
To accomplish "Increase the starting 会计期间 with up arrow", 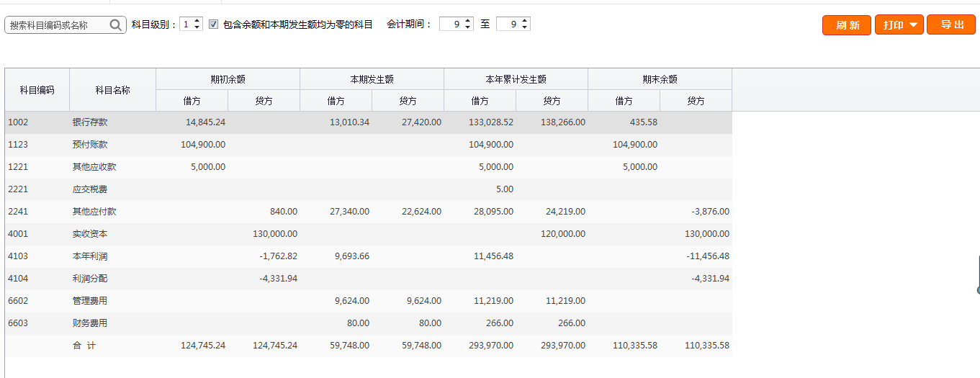I will pos(468,21).
